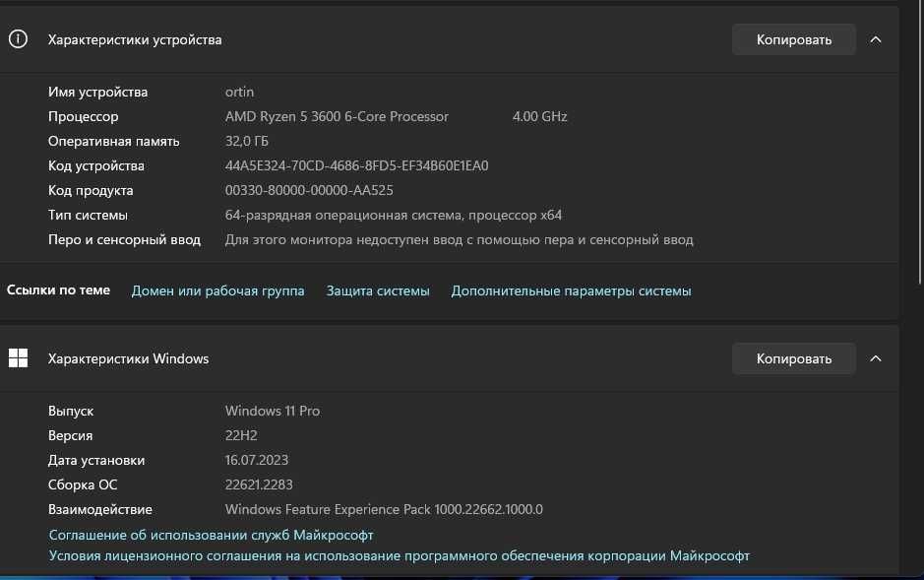This screenshot has height=580, width=924.
Task: Collapse the Характеристики Windows section
Action: 876,358
